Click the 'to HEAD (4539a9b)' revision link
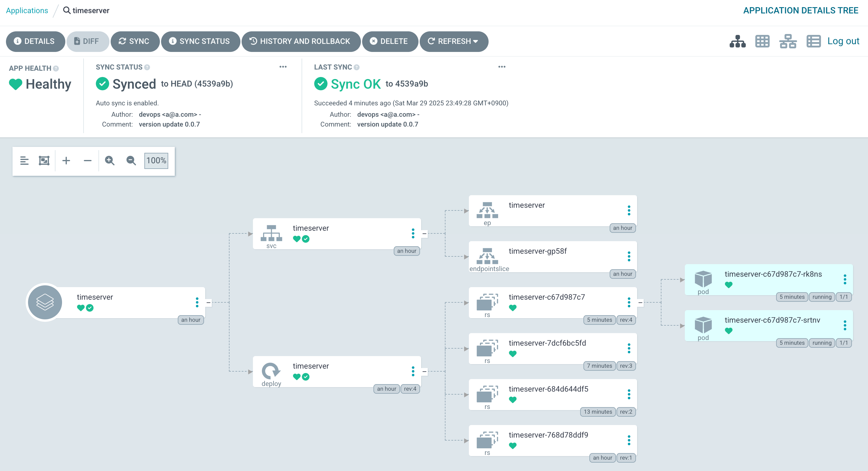Viewport: 868px width, 471px height. tap(197, 84)
